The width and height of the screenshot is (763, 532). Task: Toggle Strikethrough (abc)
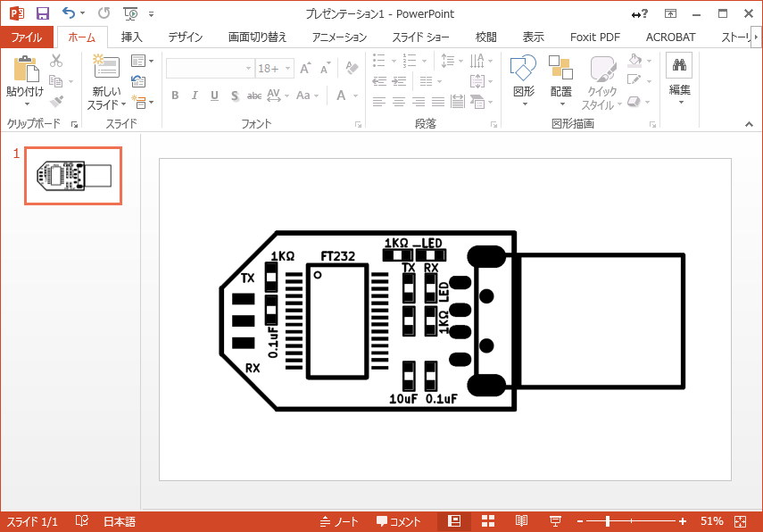pos(254,96)
